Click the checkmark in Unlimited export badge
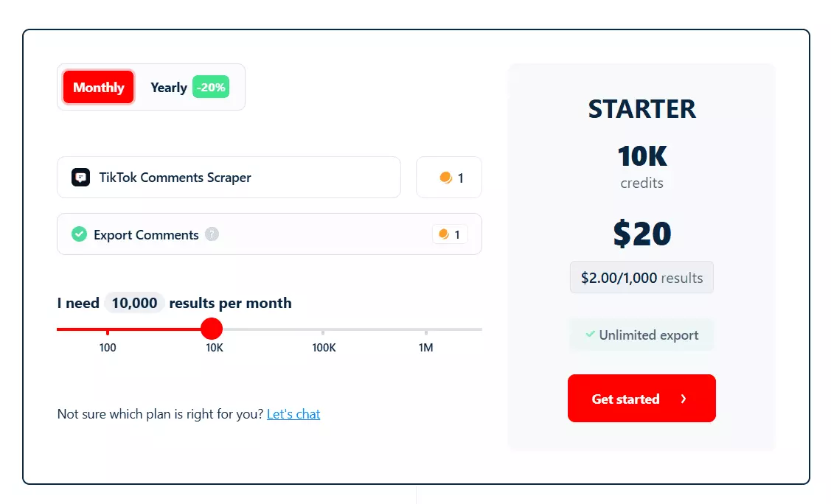Image resolution: width=831 pixels, height=504 pixels. pyautogui.click(x=589, y=335)
